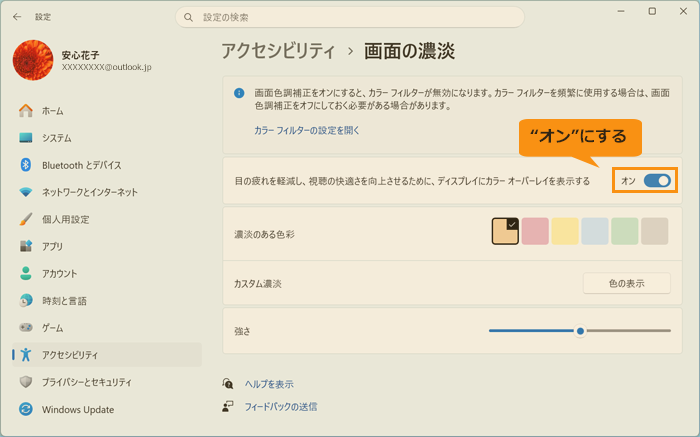Click the privacy shield icon
This screenshot has height=437, width=700.
pos(26,382)
